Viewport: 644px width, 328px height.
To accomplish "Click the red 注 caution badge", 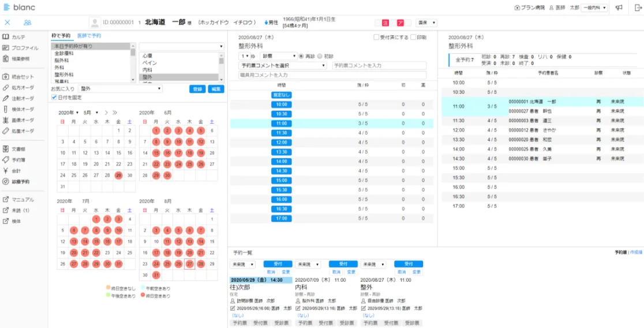I will [385, 23].
